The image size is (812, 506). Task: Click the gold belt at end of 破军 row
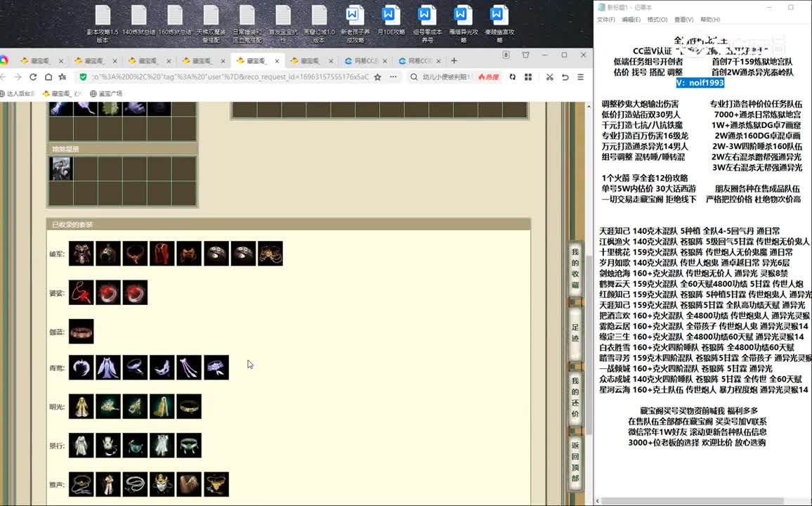click(270, 254)
